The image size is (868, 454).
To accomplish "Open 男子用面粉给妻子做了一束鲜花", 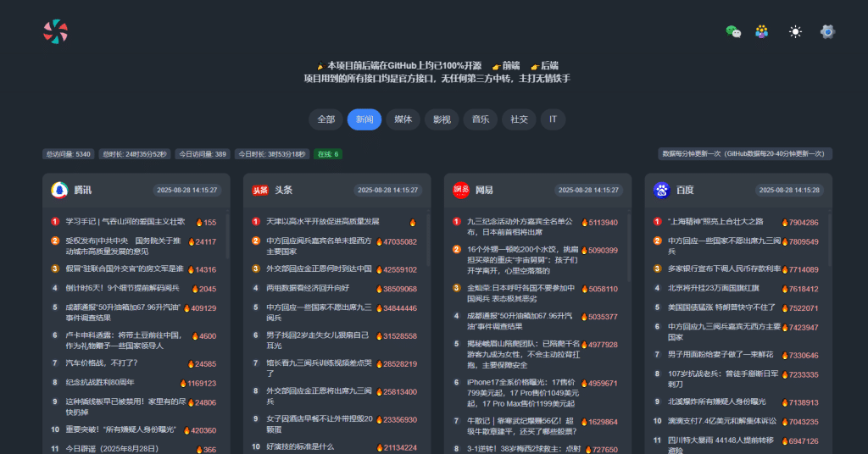I will (721, 354).
